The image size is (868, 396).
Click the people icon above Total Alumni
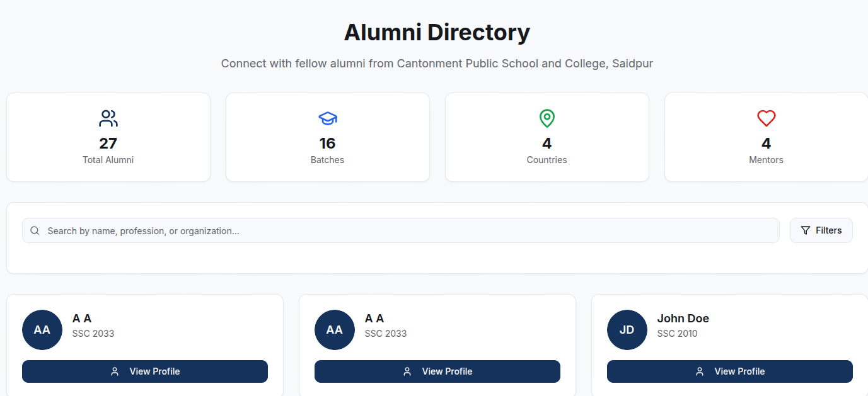point(108,118)
